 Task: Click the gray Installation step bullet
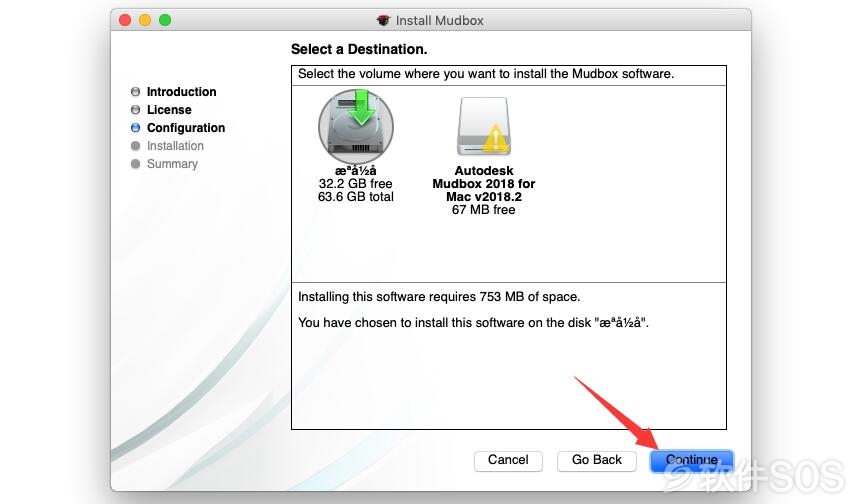(x=136, y=146)
